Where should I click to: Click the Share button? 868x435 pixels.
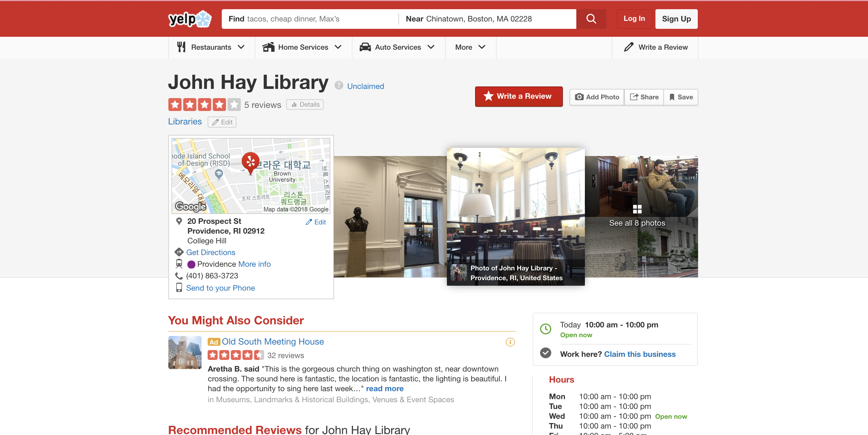644,97
